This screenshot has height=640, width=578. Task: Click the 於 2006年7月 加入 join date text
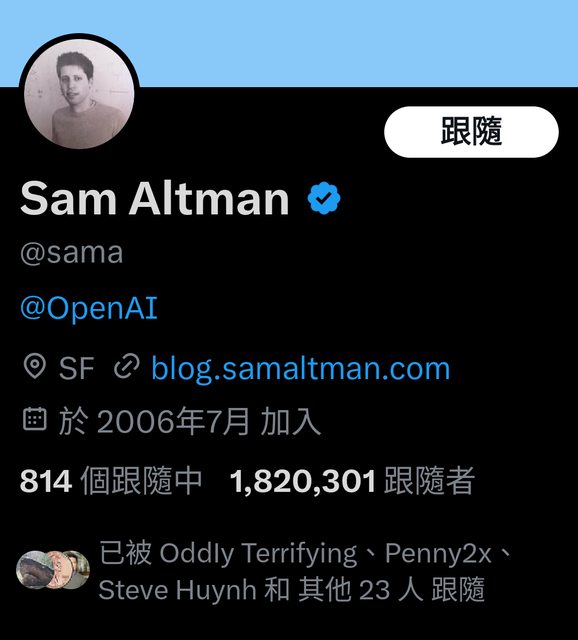(x=190, y=421)
